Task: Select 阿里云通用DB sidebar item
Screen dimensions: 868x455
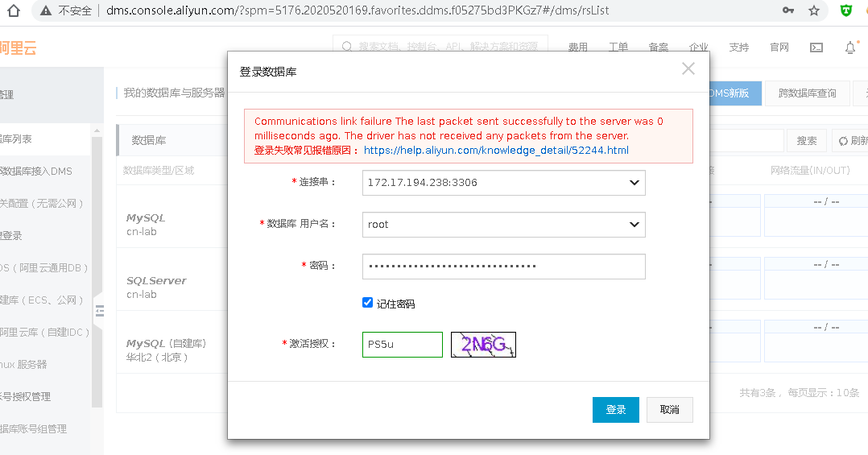Action: pos(45,268)
